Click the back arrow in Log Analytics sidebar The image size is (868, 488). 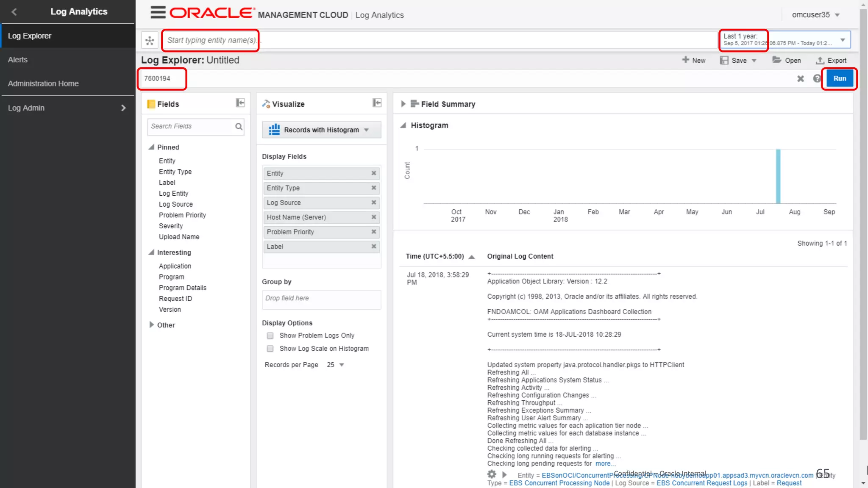(14, 12)
